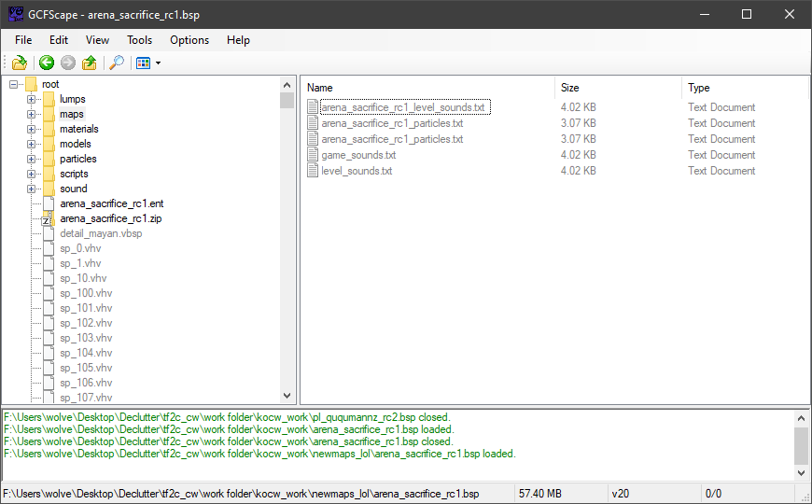Screen dimensions: 812x504
Task: Click tree scrollbar up arrow
Action: (x=287, y=85)
